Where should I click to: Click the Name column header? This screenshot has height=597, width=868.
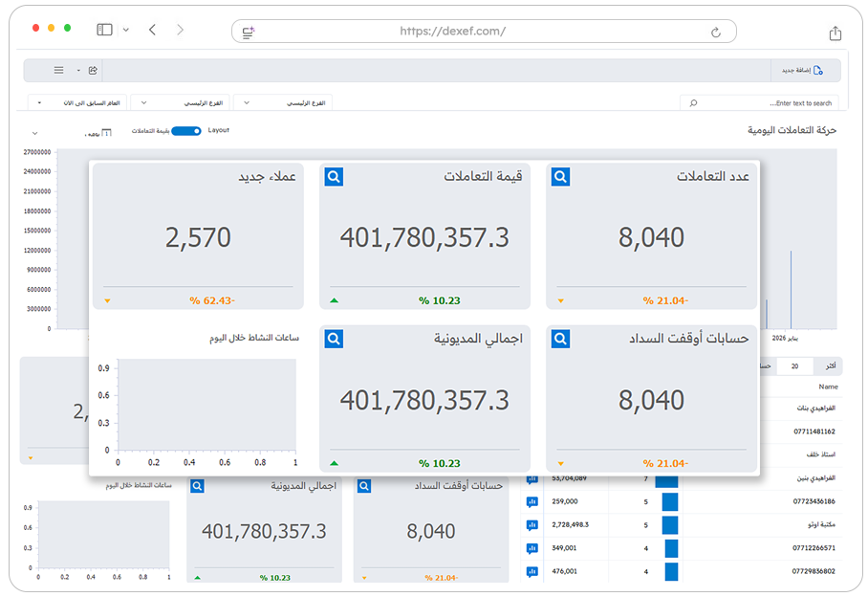click(828, 387)
